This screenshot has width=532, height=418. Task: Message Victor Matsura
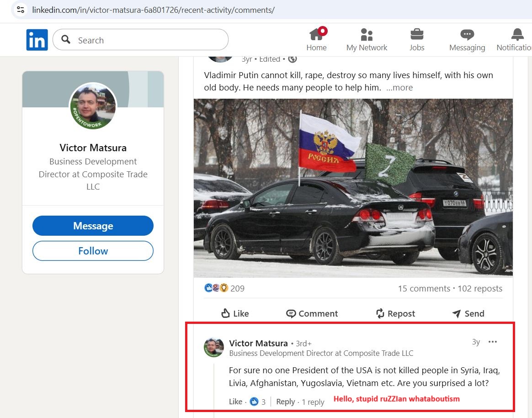tap(93, 225)
